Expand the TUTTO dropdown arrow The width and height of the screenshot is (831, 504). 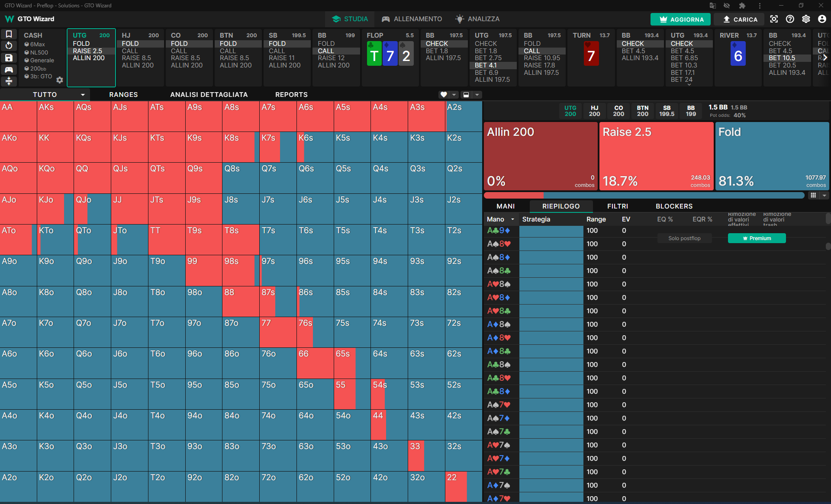(83, 95)
